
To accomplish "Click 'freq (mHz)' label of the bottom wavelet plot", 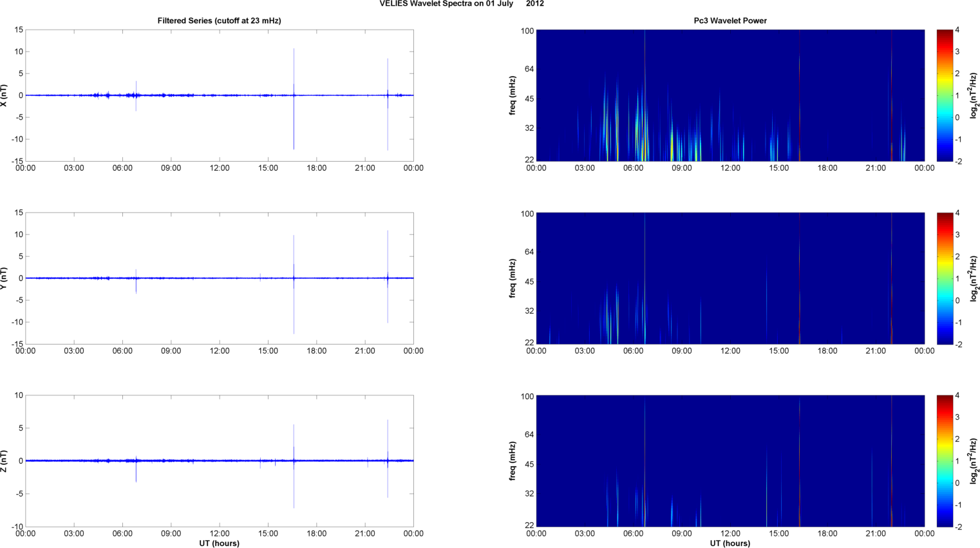I will pyautogui.click(x=513, y=461).
